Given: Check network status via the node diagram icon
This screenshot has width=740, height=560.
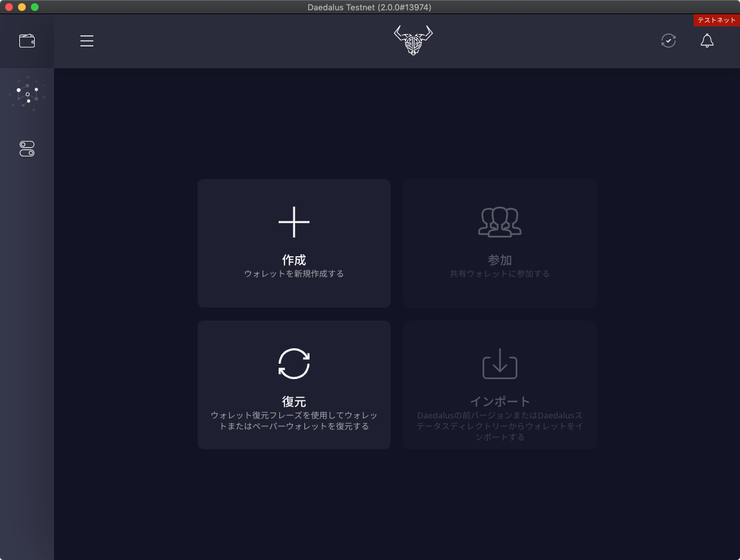Looking at the screenshot, I should [x=26, y=93].
